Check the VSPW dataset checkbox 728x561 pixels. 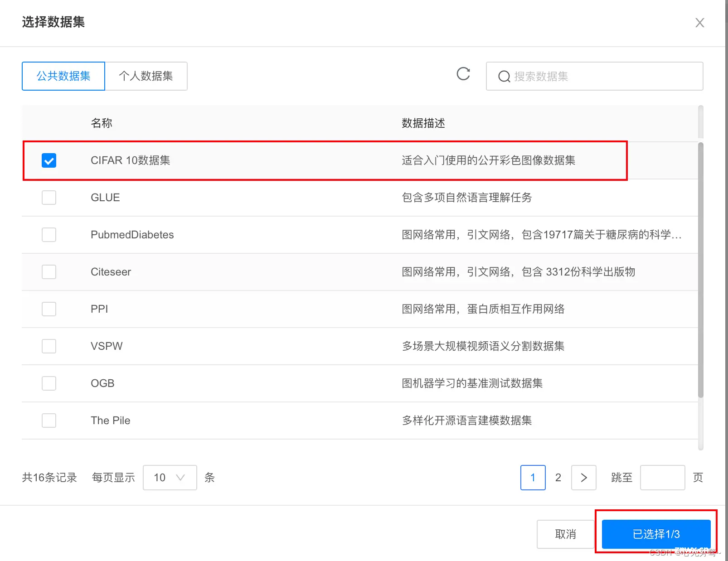click(x=49, y=346)
